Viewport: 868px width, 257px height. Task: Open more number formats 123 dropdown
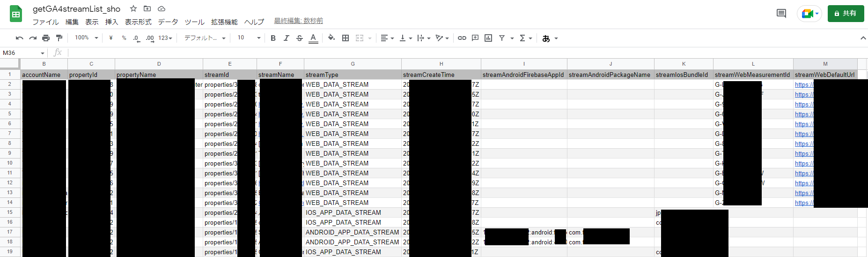165,38
